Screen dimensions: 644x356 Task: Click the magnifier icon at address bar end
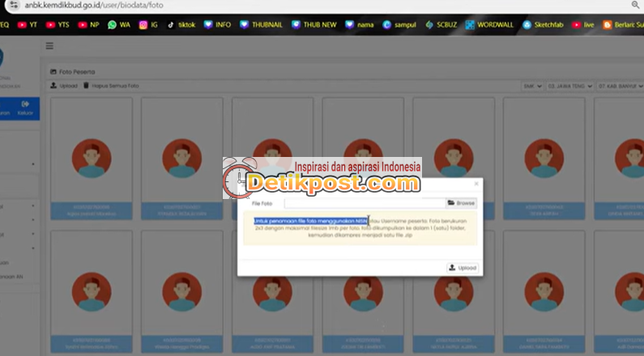click(635, 5)
